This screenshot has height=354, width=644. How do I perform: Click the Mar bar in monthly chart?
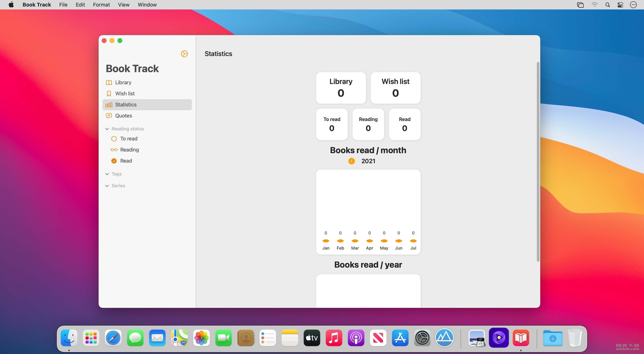tap(355, 241)
